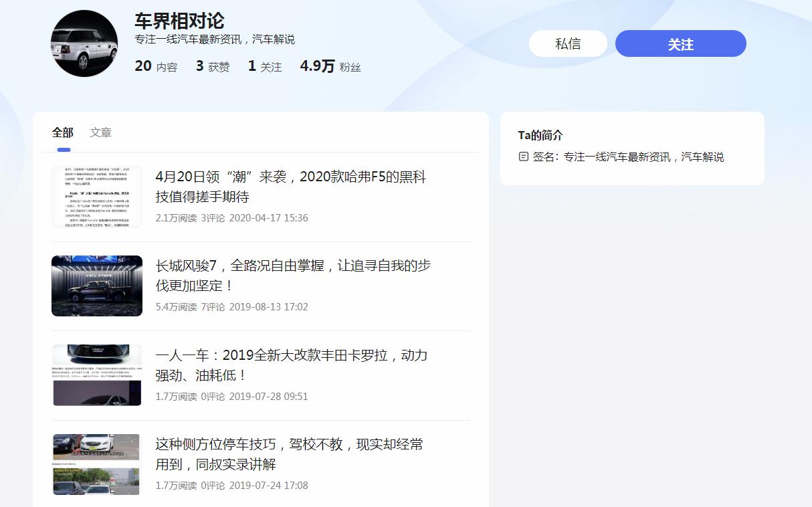Click 5.4万阅读 on the 风骏7 article
The width and height of the screenshot is (812, 507).
177,307
